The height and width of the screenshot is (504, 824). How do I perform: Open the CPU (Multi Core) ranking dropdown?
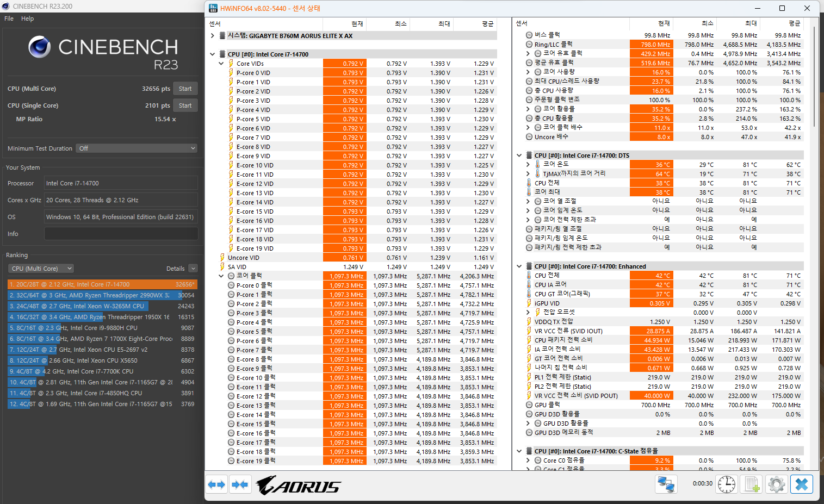[41, 269]
